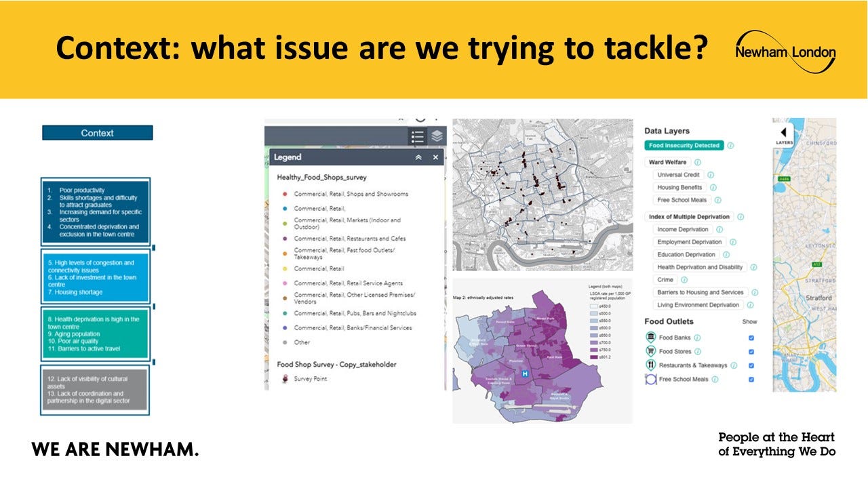Click grey dot for Other

click(x=284, y=343)
